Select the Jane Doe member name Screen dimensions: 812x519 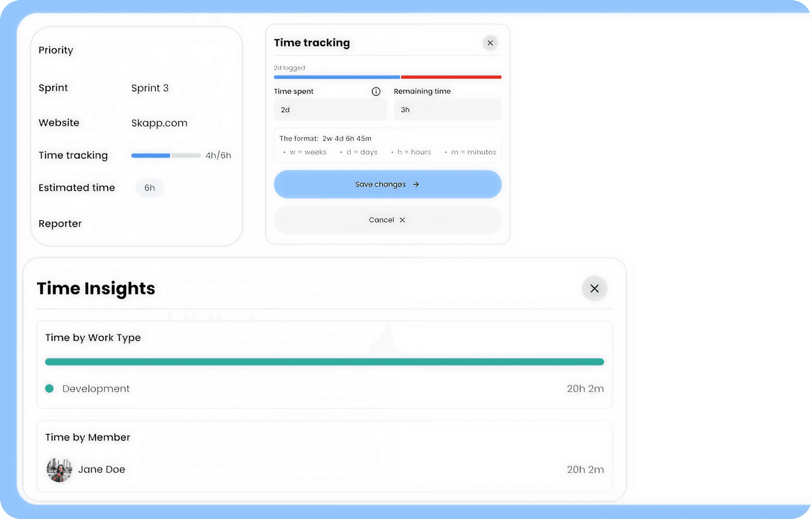coord(101,469)
